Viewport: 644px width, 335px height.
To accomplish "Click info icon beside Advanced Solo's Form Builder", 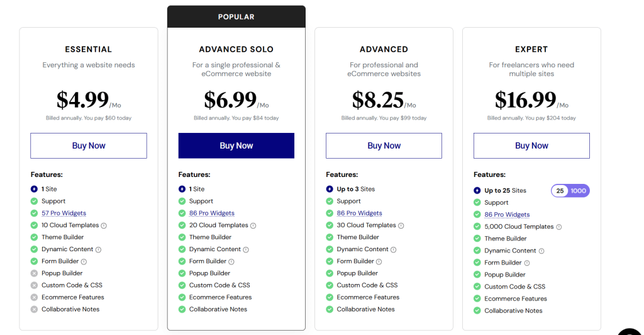I will (231, 261).
